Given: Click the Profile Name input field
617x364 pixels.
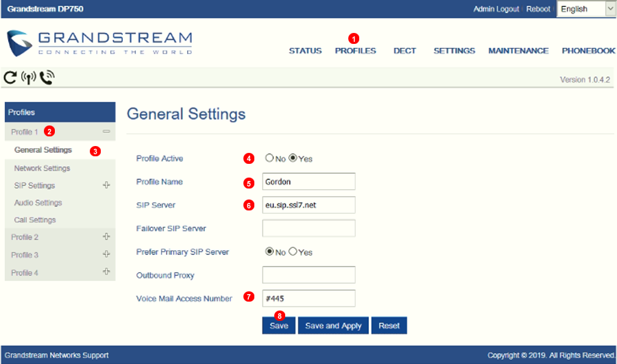Looking at the screenshot, I should tap(309, 182).
